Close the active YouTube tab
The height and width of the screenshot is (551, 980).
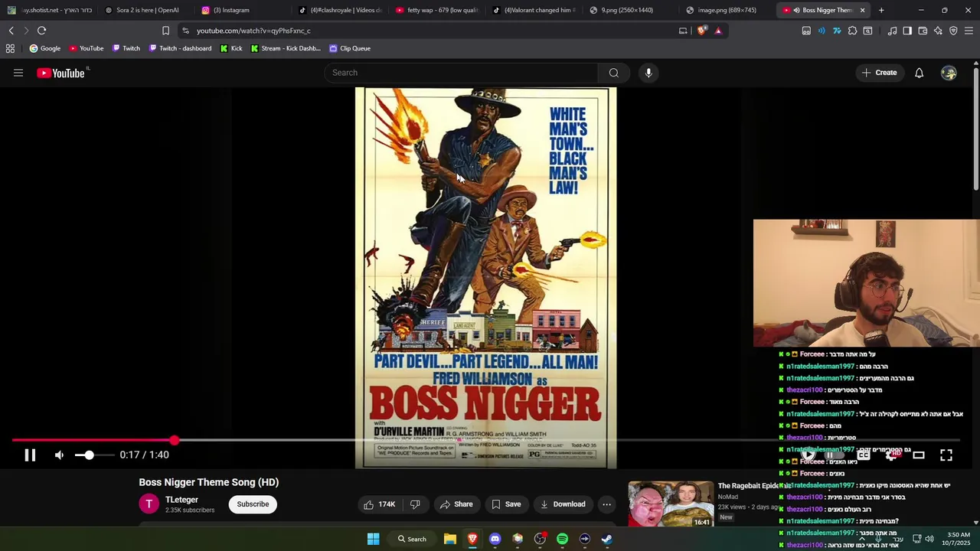(x=862, y=10)
